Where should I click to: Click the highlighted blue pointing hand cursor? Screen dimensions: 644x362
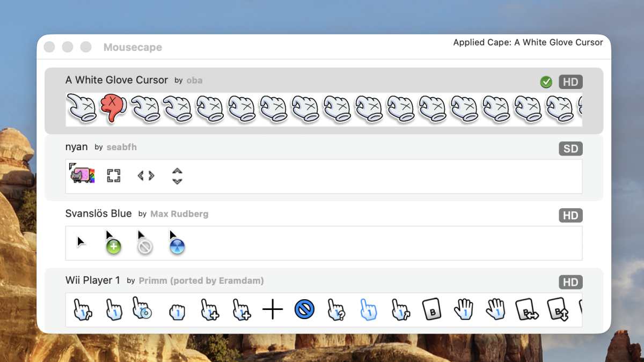368,309
